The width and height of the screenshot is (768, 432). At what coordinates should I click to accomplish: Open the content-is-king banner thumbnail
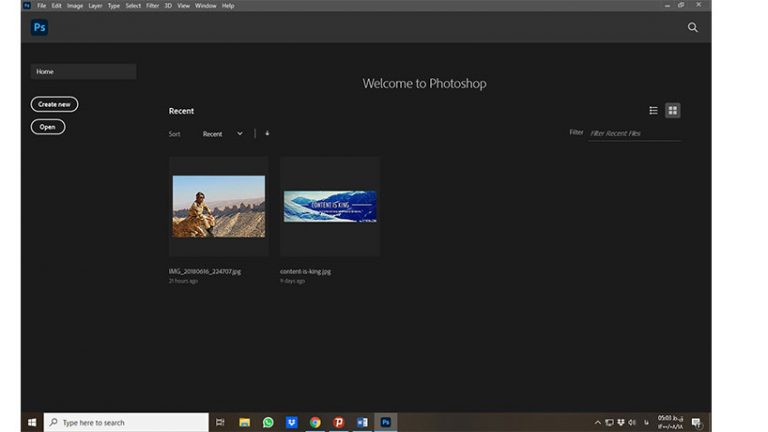pos(330,206)
